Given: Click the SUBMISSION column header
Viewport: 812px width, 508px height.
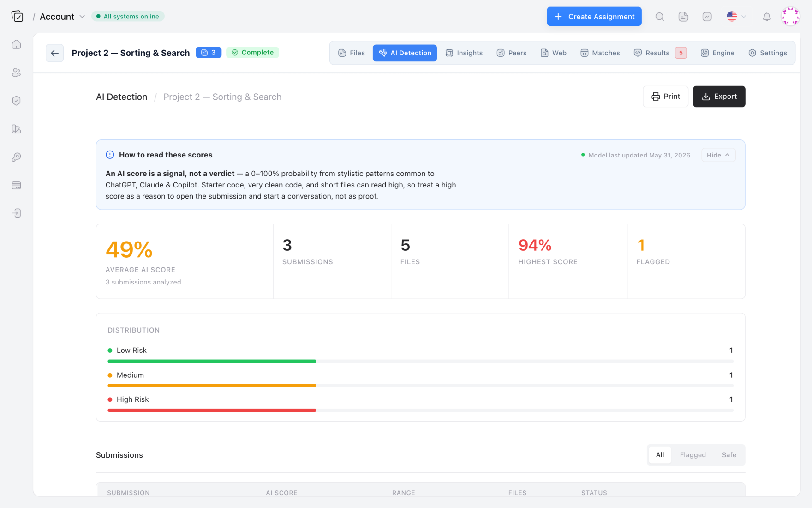Looking at the screenshot, I should 128,493.
